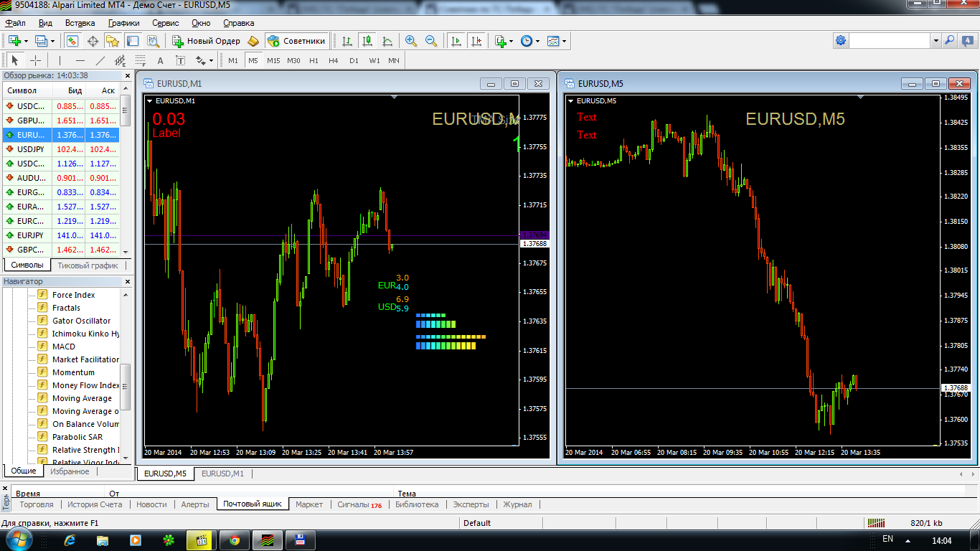980x551 pixels.
Task: Open the Arrows tool dropdown arrow
Action: 211,61
